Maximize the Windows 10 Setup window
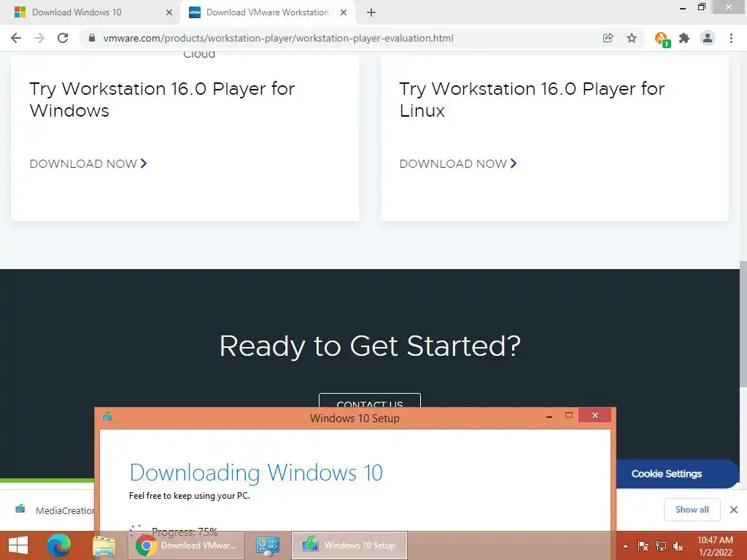 [569, 415]
